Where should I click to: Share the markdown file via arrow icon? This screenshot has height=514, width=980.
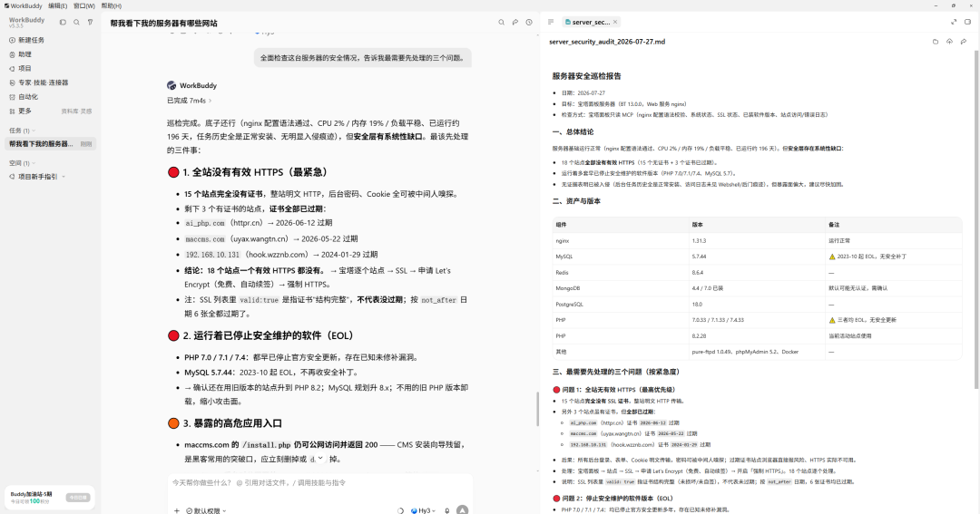[963, 42]
